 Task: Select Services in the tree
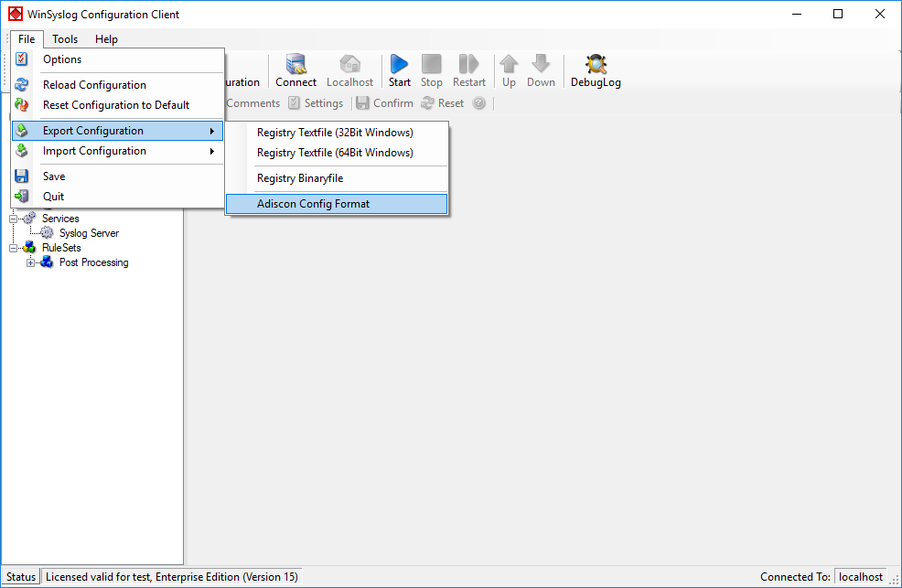point(60,219)
